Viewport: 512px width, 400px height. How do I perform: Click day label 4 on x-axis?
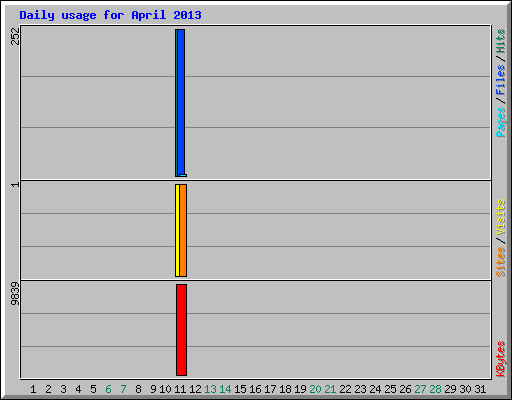[78, 389]
